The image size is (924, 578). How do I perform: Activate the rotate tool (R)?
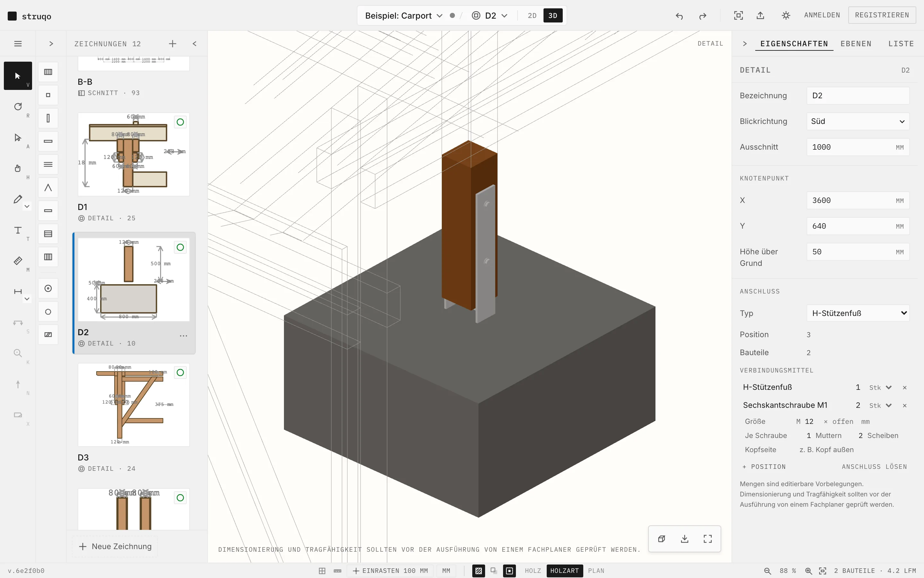coord(18,107)
